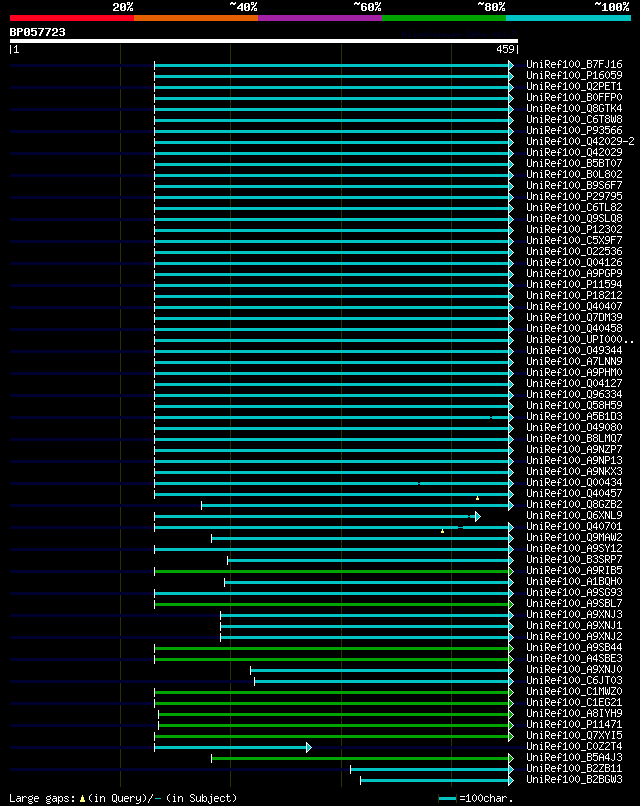Image resolution: width=640 pixels, height=806 pixels.
Task: Click the truncated UniRef100_UPI000.. label
Action: [580, 339]
